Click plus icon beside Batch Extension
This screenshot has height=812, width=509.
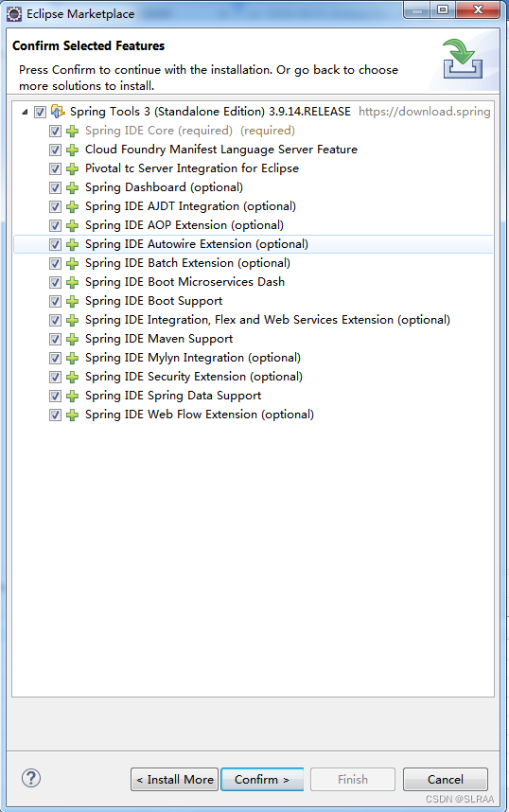[x=73, y=263]
